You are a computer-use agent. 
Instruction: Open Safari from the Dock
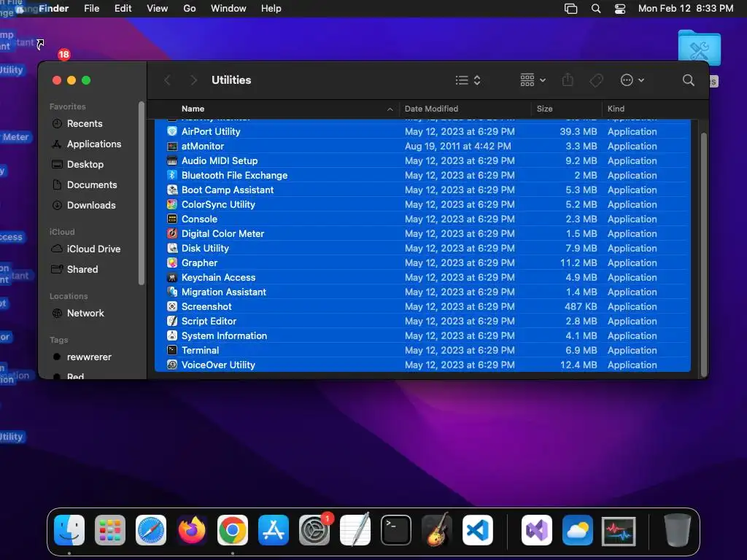[151, 530]
